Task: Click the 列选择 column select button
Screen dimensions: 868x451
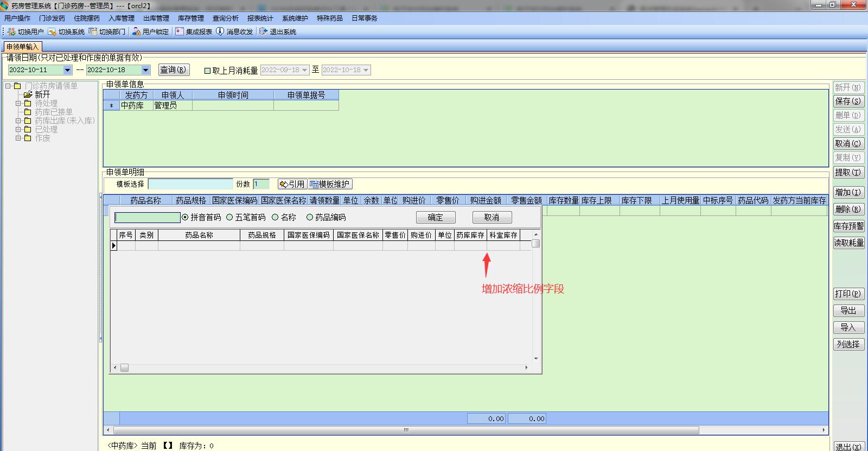Action: click(848, 345)
